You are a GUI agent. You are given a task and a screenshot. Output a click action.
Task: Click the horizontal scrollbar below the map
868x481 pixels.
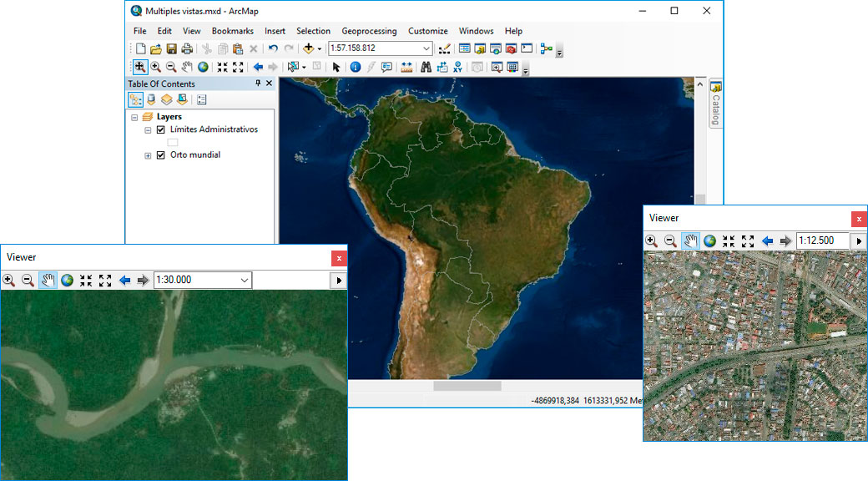click(x=467, y=385)
